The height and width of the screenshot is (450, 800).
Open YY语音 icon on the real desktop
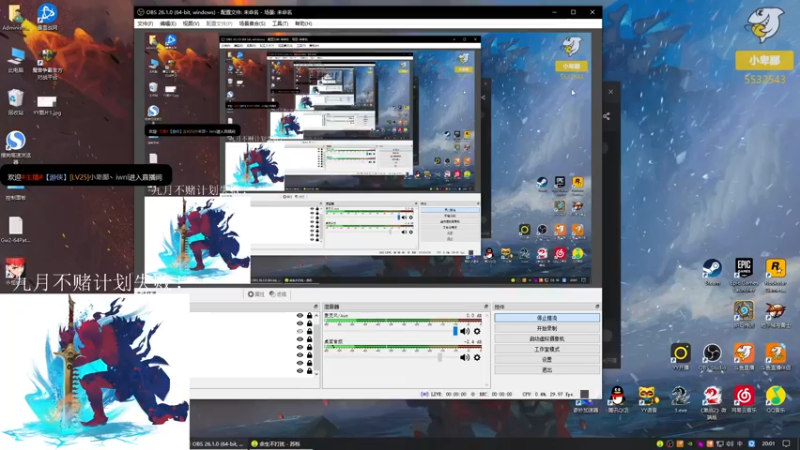pos(648,399)
